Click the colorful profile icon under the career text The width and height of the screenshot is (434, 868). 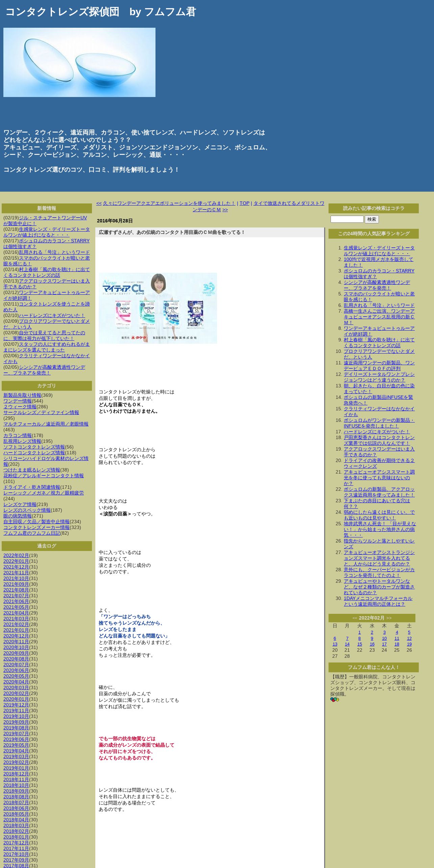pyautogui.click(x=334, y=699)
